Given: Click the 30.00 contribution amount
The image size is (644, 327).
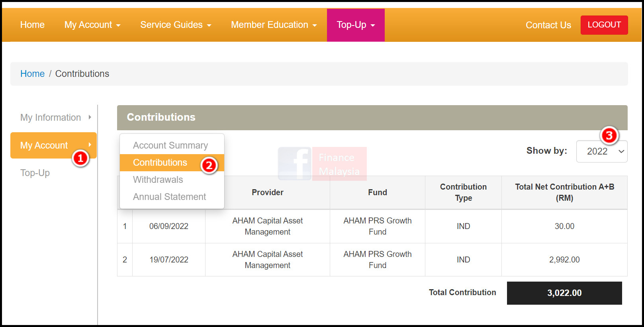Looking at the screenshot, I should 565,226.
